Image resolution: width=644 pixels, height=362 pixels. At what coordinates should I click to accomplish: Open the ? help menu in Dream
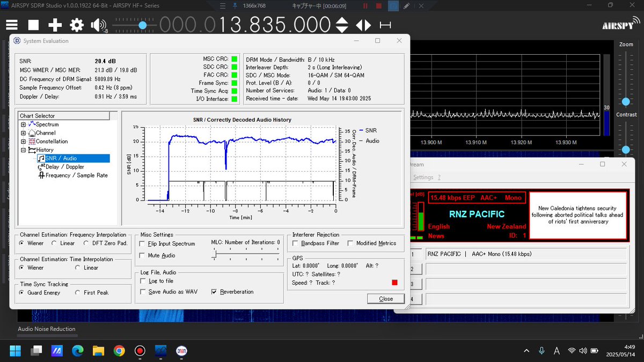439,177
